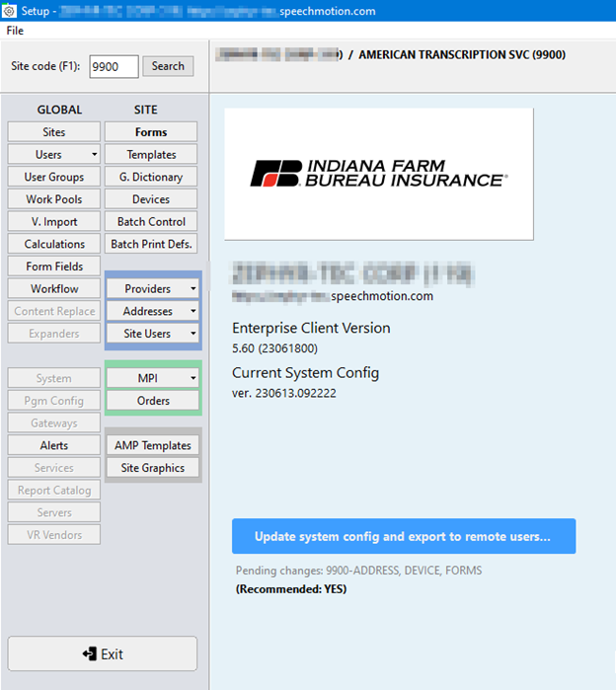Open the Batch Control section

click(x=151, y=222)
